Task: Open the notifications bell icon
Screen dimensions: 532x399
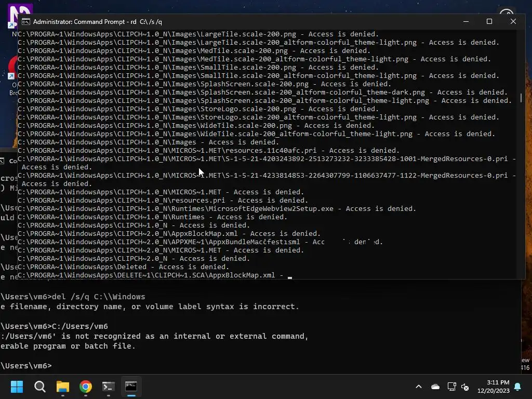Action: 518,387
